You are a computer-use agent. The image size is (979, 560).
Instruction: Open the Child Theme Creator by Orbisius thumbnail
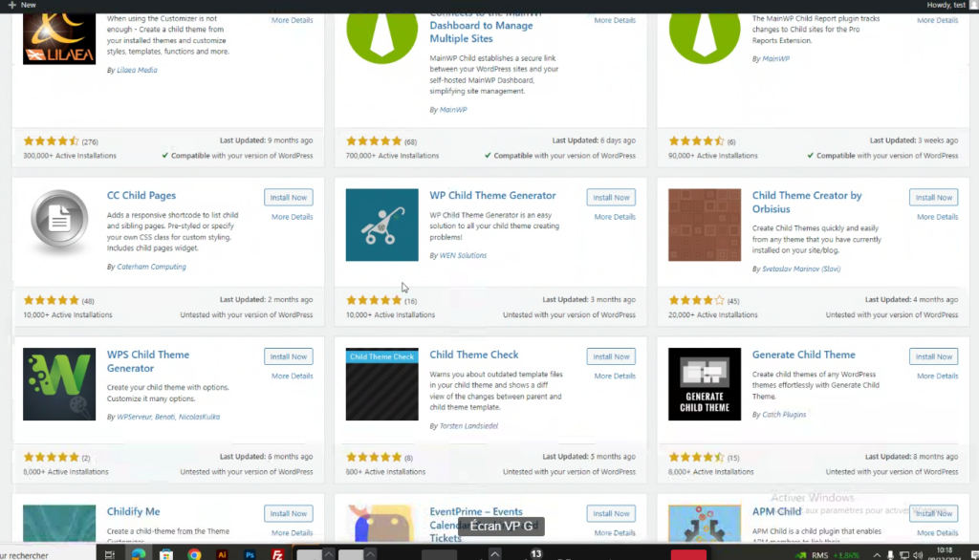[x=705, y=225]
